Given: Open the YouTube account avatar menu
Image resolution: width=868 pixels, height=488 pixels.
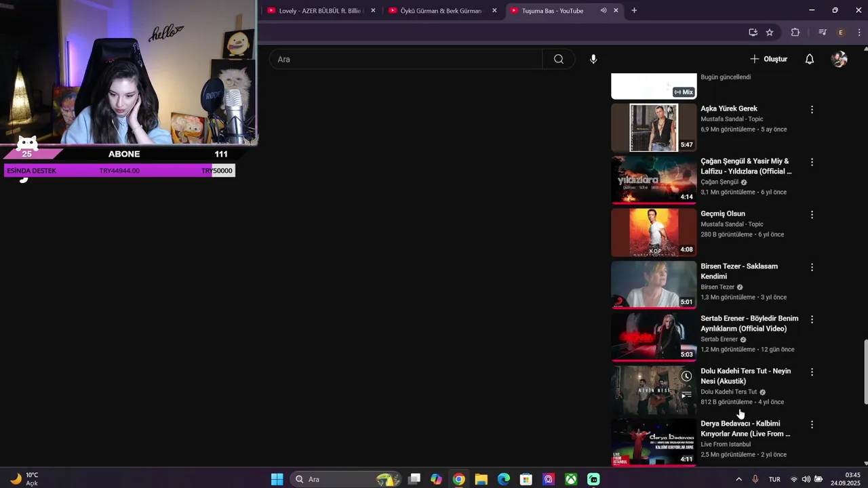Looking at the screenshot, I should point(840,59).
